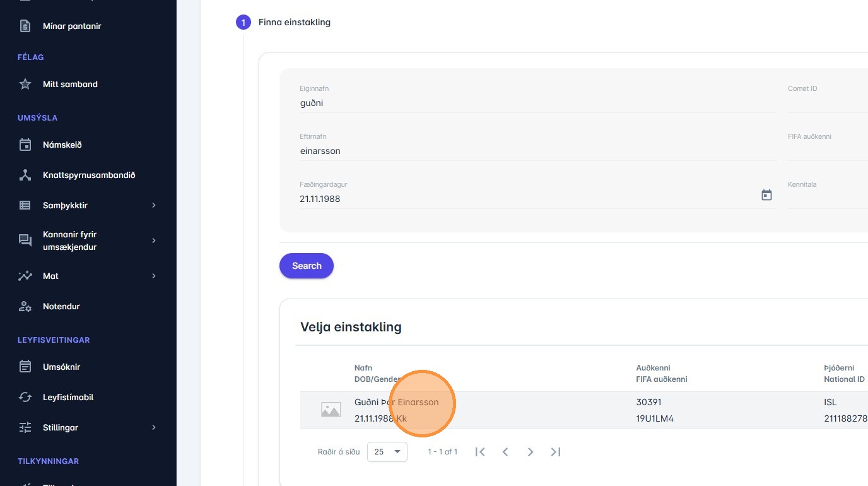Click the Samþykktir list icon
The height and width of the screenshot is (486, 868).
point(25,205)
